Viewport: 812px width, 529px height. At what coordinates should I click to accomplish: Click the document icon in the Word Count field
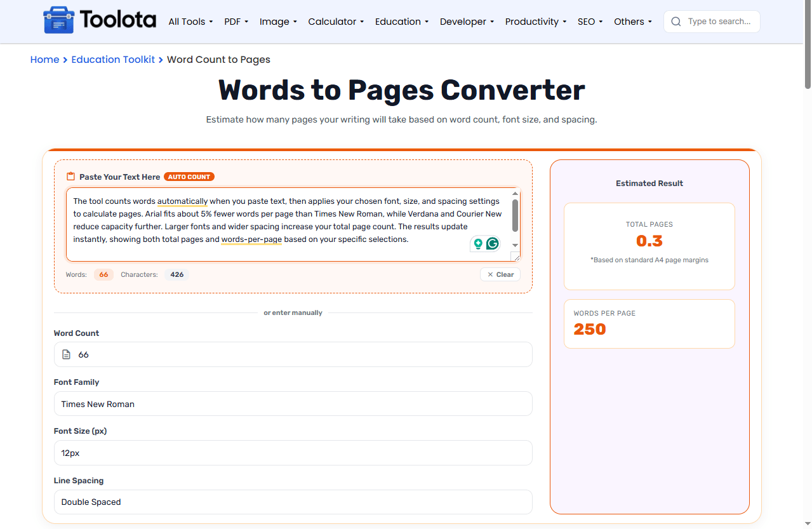66,354
